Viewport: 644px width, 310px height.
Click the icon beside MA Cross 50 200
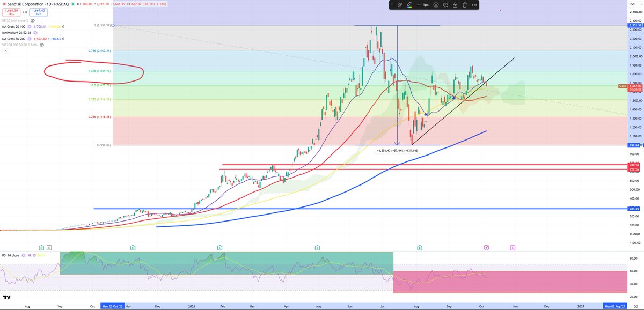pyautogui.click(x=30, y=39)
